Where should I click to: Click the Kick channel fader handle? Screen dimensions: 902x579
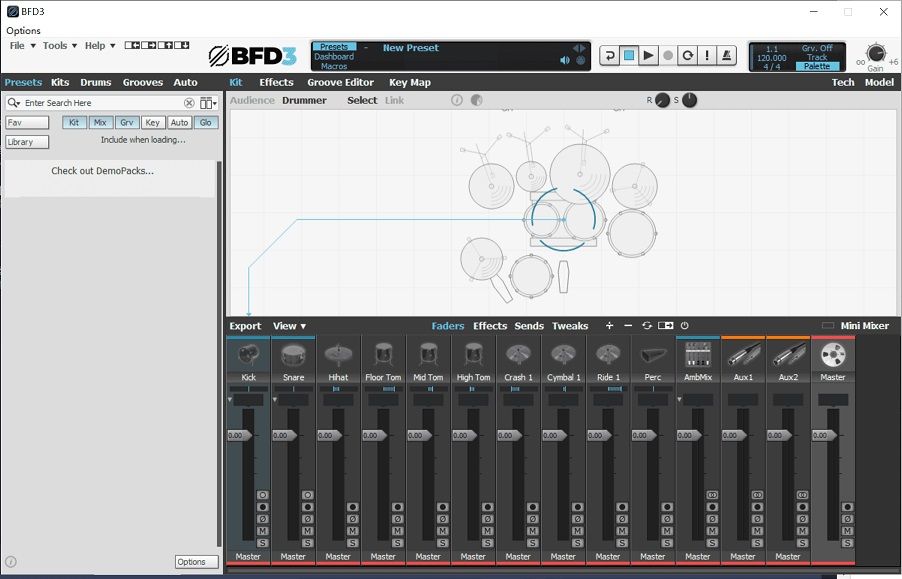pyautogui.click(x=240, y=435)
